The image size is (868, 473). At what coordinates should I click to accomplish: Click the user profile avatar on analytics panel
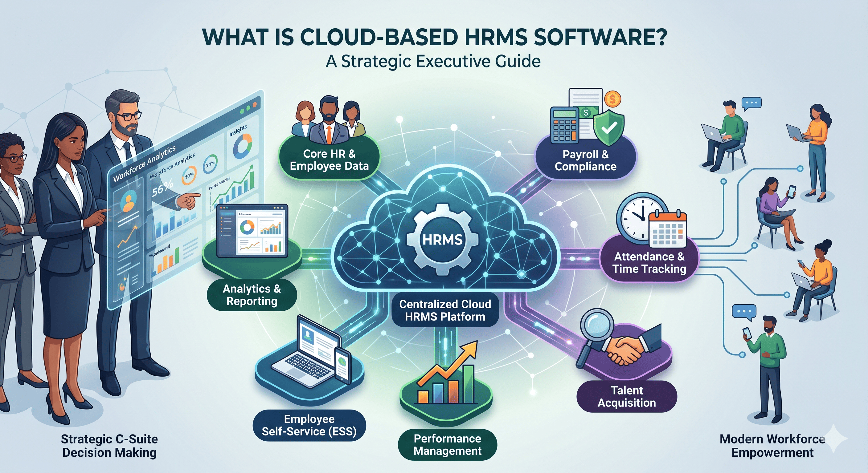click(128, 201)
